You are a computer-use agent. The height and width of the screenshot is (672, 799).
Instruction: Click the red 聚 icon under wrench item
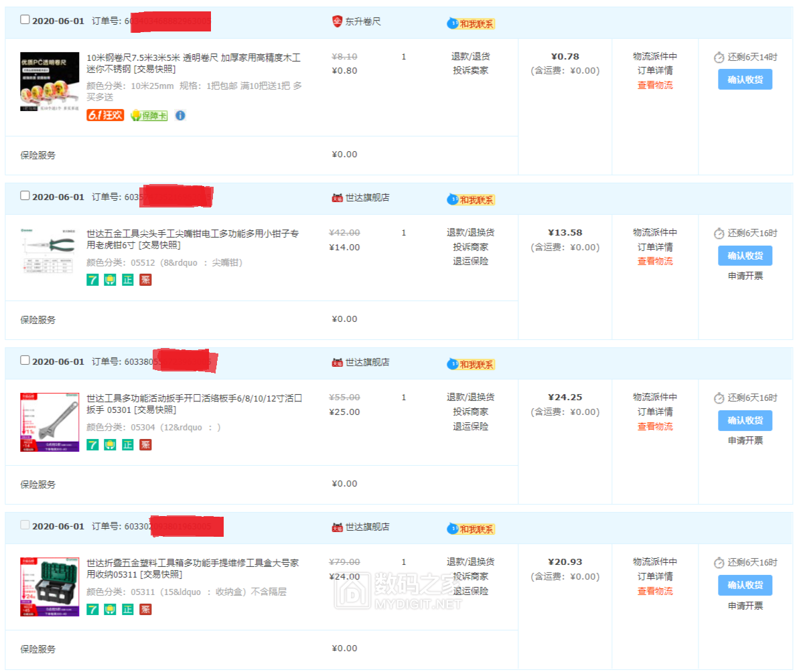click(145, 444)
